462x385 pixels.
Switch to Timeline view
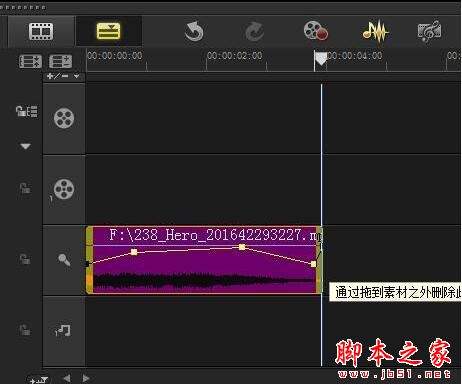[x=108, y=31]
